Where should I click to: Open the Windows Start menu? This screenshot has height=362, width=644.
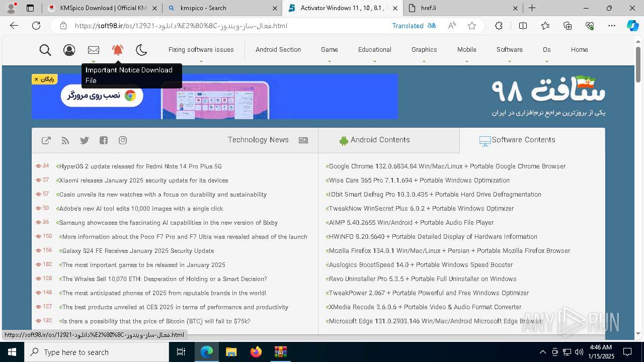pyautogui.click(x=12, y=352)
